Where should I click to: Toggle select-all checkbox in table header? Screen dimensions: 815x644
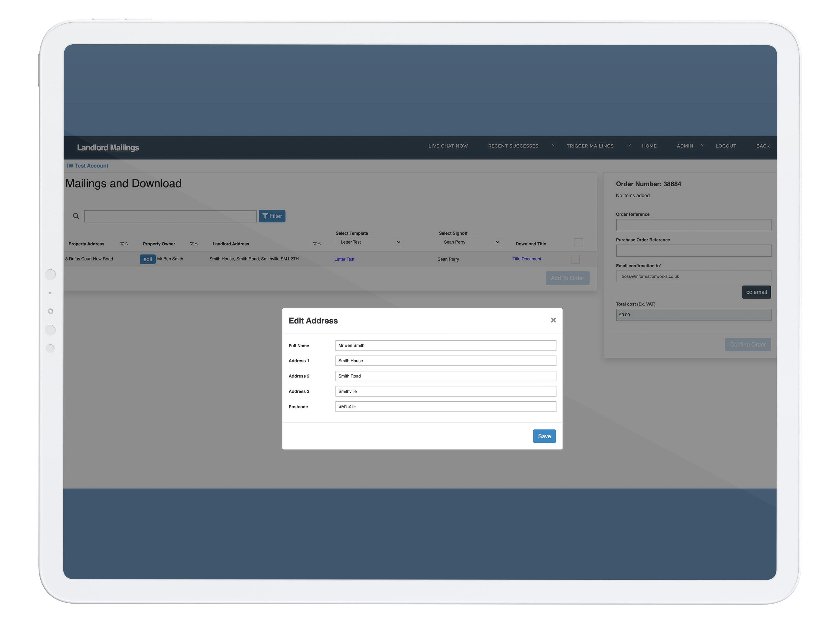[x=578, y=243]
